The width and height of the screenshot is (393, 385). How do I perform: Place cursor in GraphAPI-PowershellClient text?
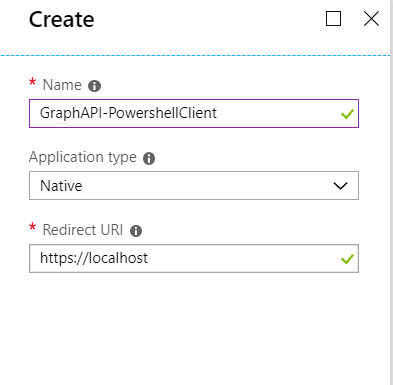128,113
